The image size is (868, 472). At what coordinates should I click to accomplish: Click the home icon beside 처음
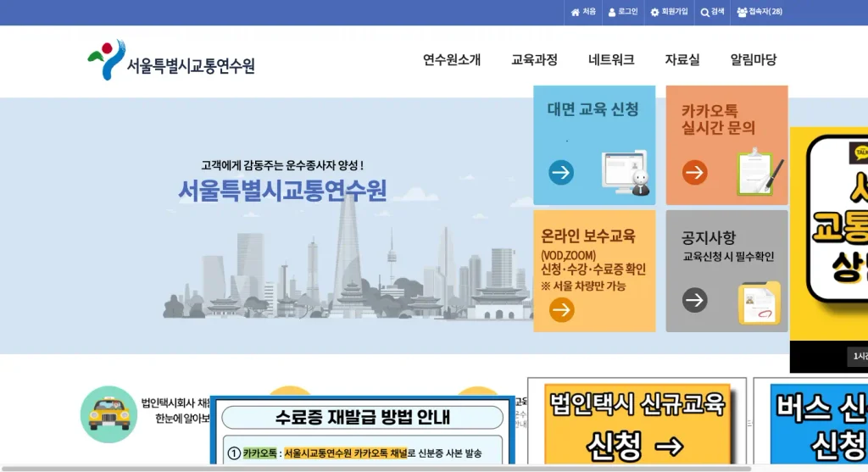[x=576, y=12]
